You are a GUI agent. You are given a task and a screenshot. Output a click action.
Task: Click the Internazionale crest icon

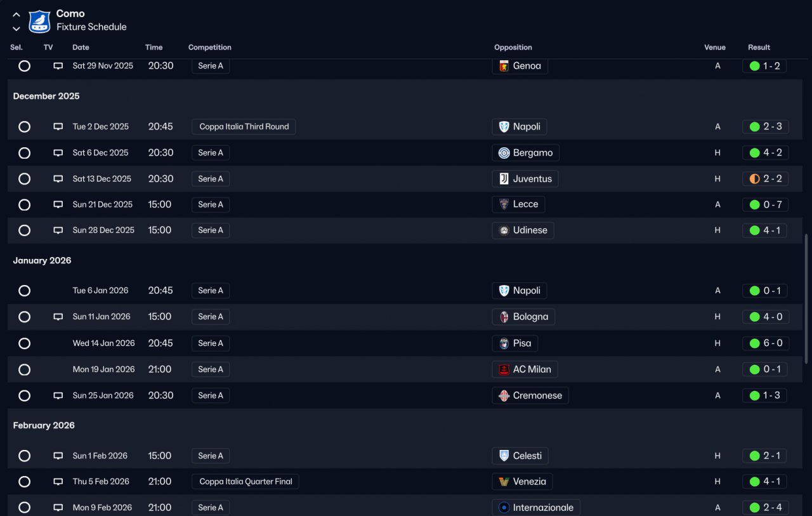(504, 508)
